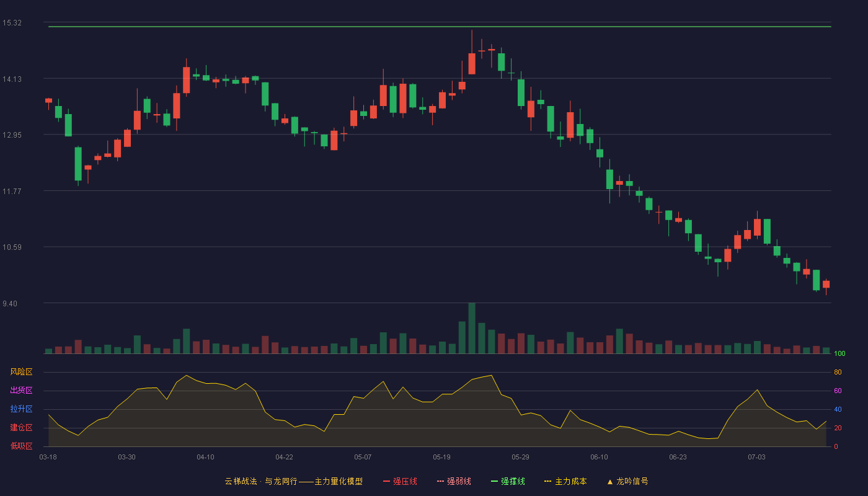
Task: Click the 03-18 date label
Action: [x=48, y=457]
